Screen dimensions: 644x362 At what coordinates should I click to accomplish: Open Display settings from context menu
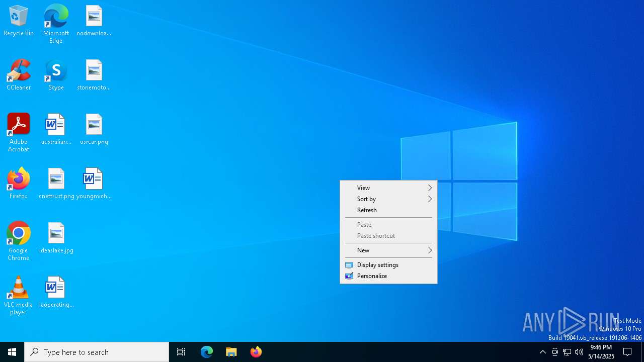coord(388,265)
